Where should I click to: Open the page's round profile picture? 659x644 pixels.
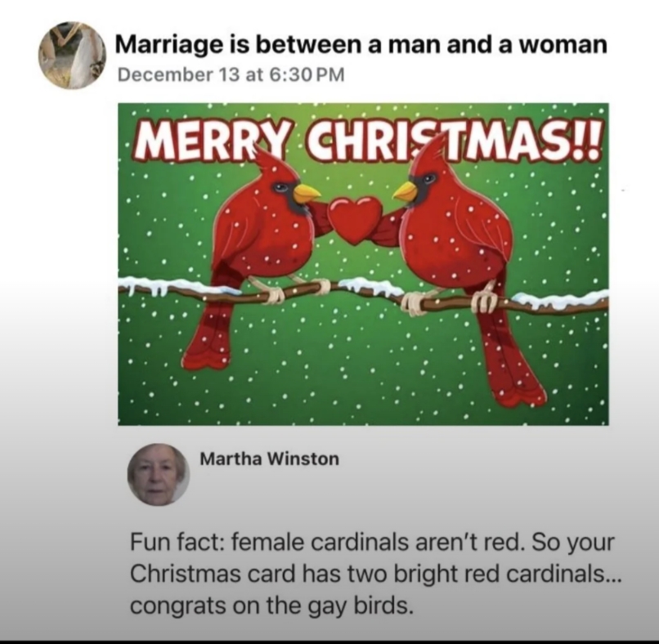[x=72, y=55]
